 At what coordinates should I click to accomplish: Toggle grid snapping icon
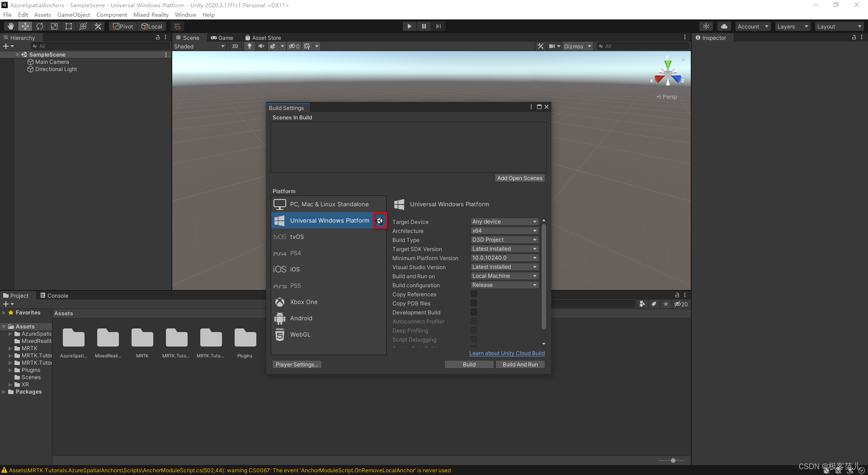point(177,26)
